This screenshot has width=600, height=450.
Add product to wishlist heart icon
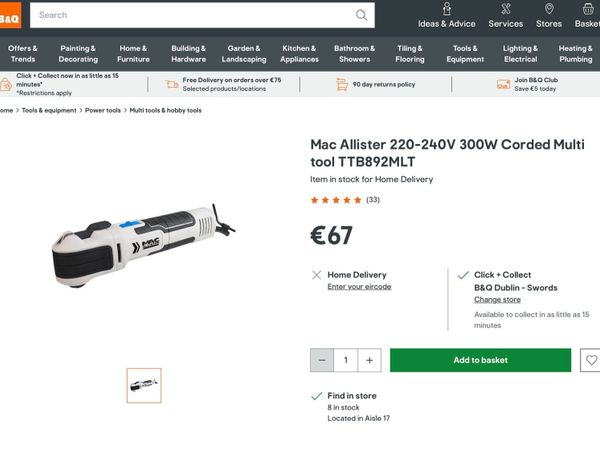pyautogui.click(x=591, y=360)
